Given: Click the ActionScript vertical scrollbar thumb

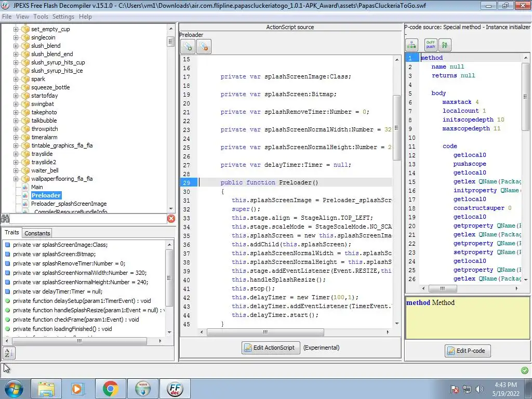Looking at the screenshot, I should pos(396,128).
